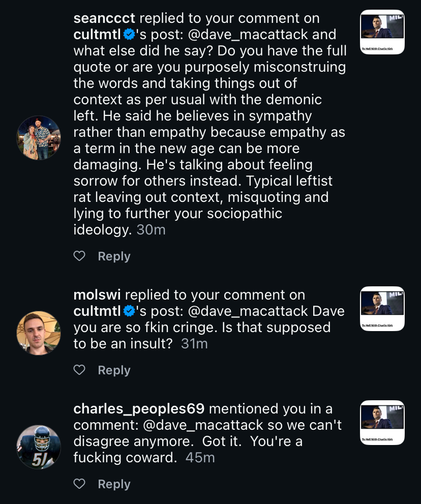Open cultmtl account in molswi's notification
Viewport: 421px width, 504px height.
[x=97, y=311]
